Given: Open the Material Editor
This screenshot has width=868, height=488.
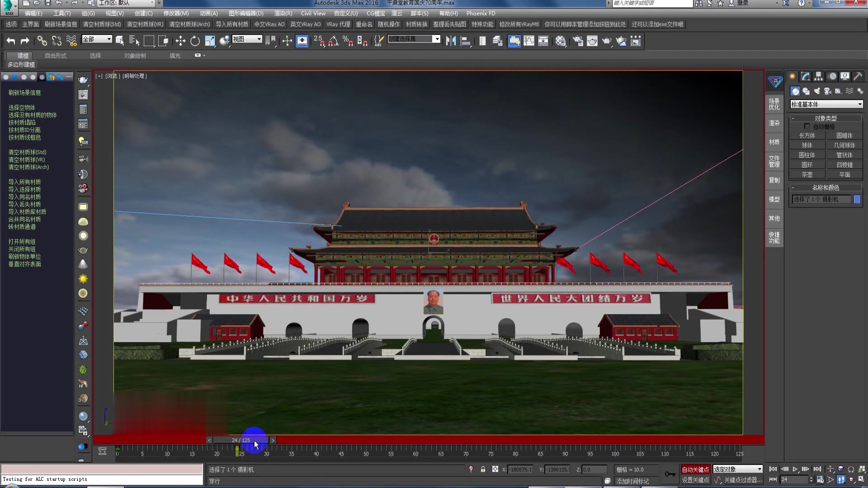Looking at the screenshot, I should 561,41.
